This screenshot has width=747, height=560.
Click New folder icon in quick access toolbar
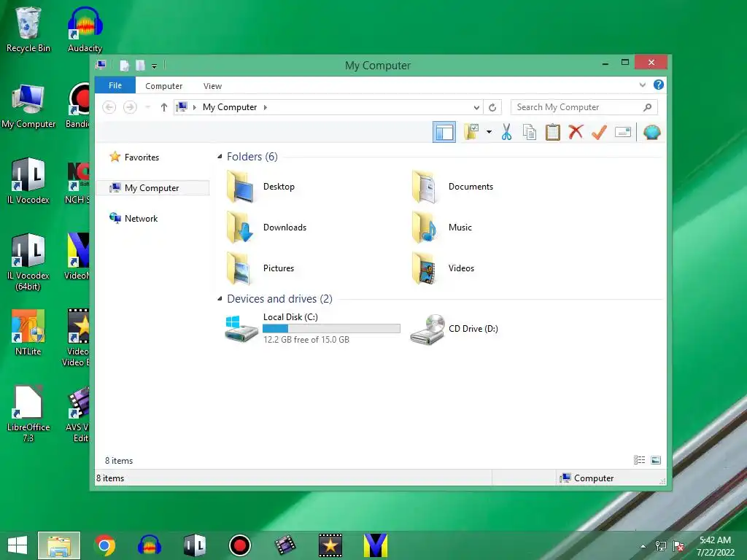(x=140, y=65)
